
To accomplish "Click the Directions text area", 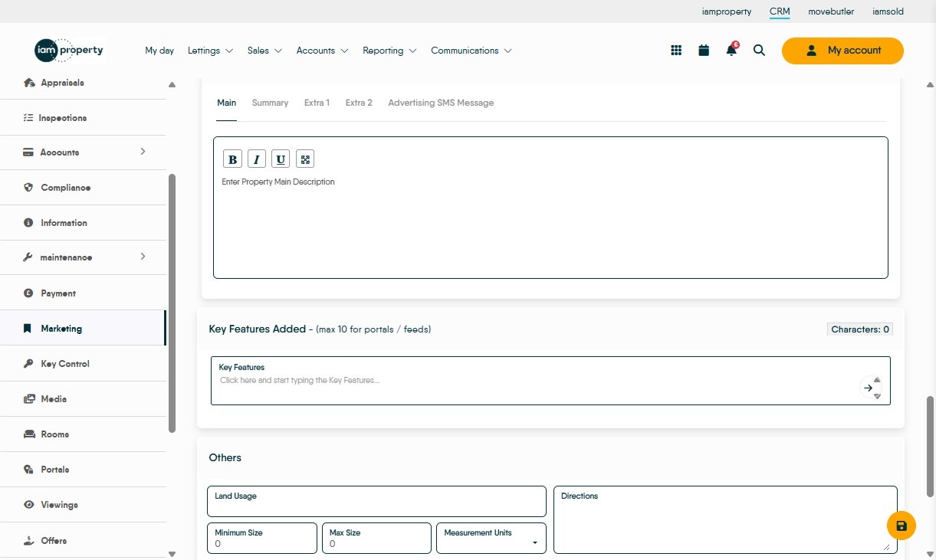I will (725, 519).
